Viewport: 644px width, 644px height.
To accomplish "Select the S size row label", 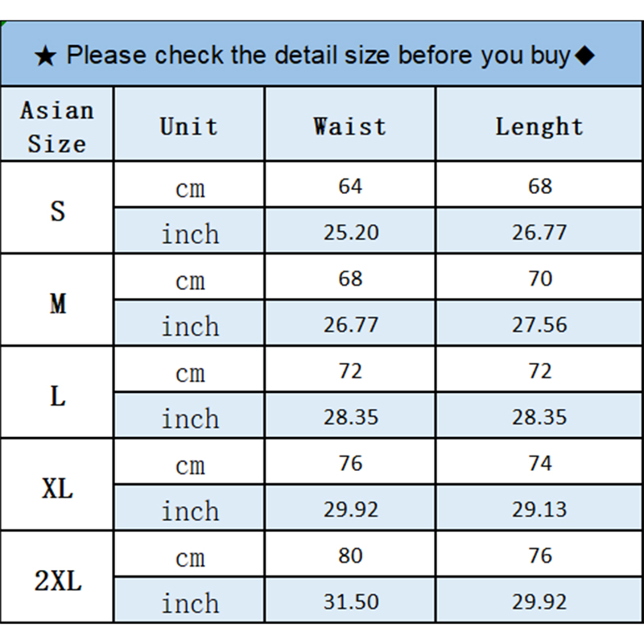I will (57, 211).
